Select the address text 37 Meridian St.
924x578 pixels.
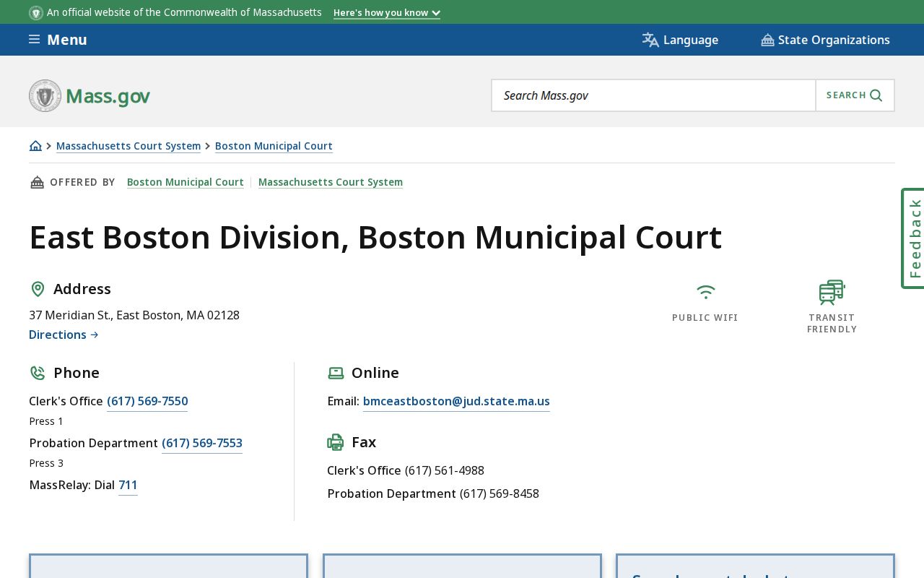(x=134, y=315)
